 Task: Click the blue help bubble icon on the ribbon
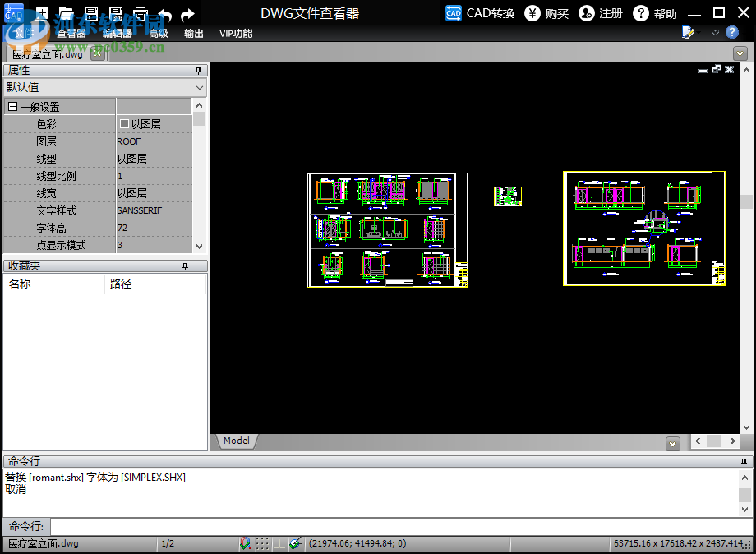pyautogui.click(x=732, y=32)
